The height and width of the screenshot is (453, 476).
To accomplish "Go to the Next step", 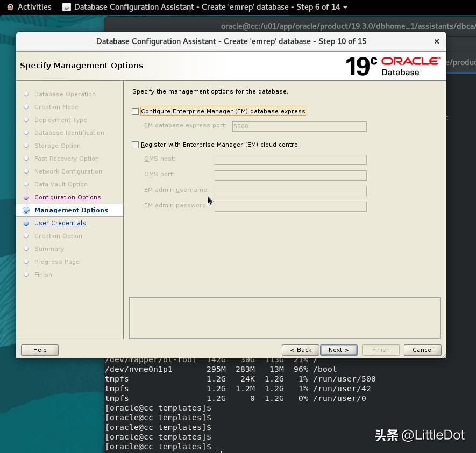I will (x=339, y=350).
